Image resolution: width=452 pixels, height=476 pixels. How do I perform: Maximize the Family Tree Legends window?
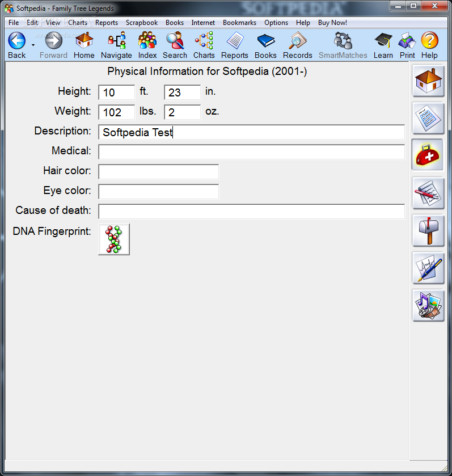(x=413, y=6)
